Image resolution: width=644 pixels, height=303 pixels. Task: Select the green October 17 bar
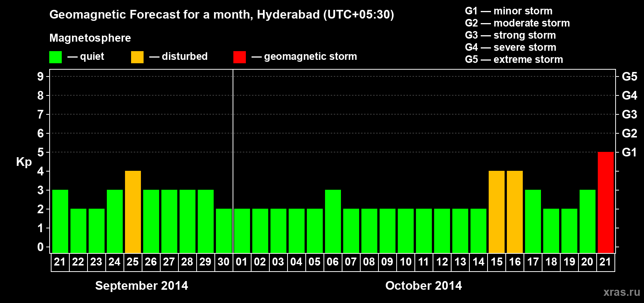coord(533,221)
